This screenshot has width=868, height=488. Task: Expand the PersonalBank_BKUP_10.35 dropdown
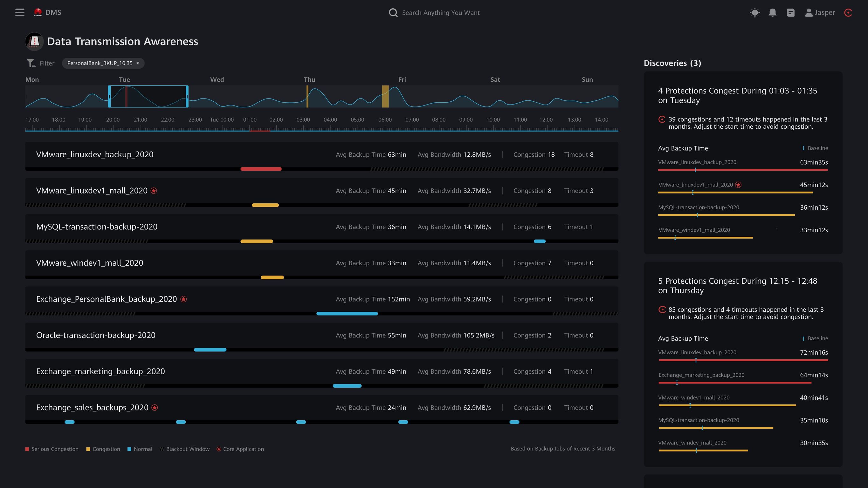tap(103, 63)
